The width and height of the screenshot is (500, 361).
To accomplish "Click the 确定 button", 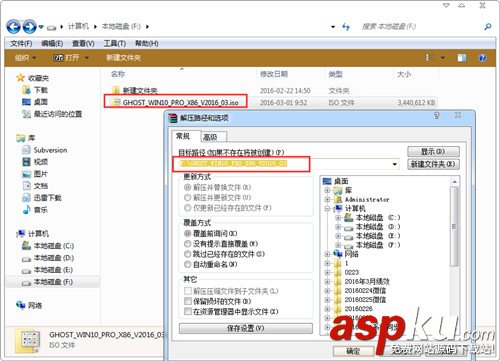I will tap(354, 351).
